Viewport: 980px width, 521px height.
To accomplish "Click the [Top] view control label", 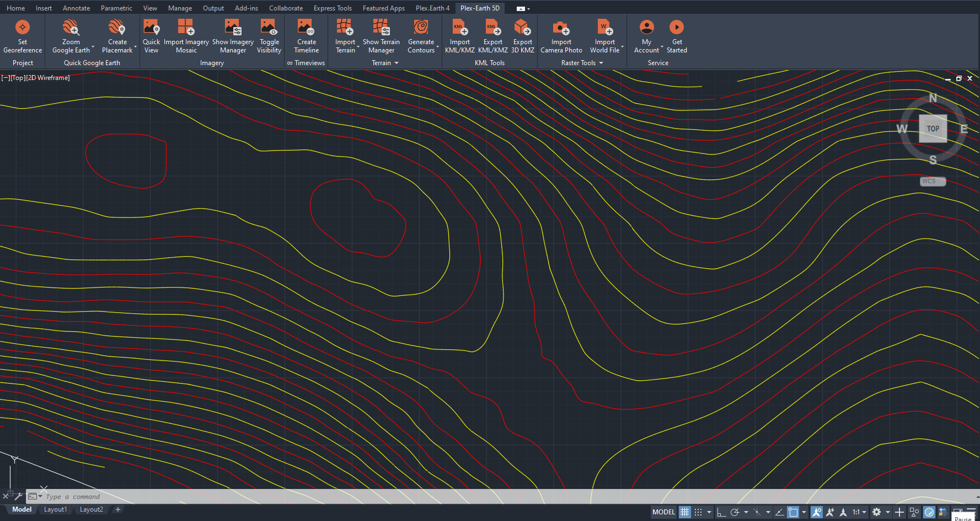I will [x=18, y=78].
